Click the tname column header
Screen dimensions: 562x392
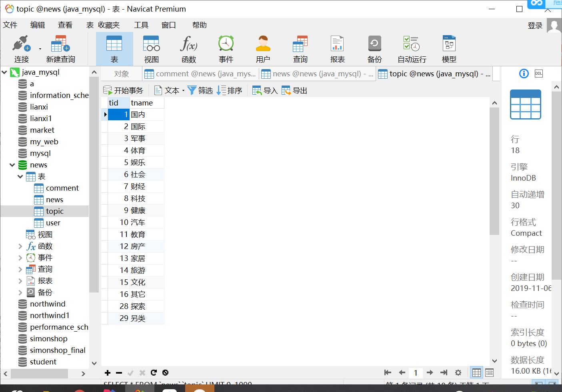point(147,103)
